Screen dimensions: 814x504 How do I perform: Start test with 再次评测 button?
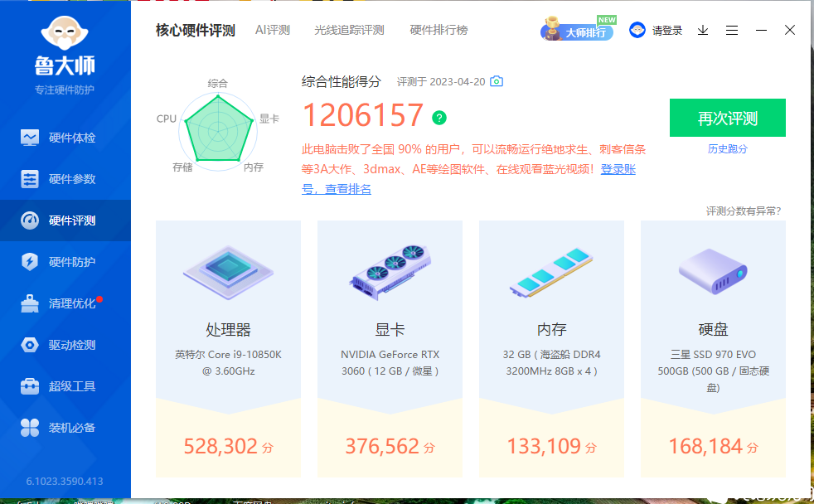click(727, 118)
